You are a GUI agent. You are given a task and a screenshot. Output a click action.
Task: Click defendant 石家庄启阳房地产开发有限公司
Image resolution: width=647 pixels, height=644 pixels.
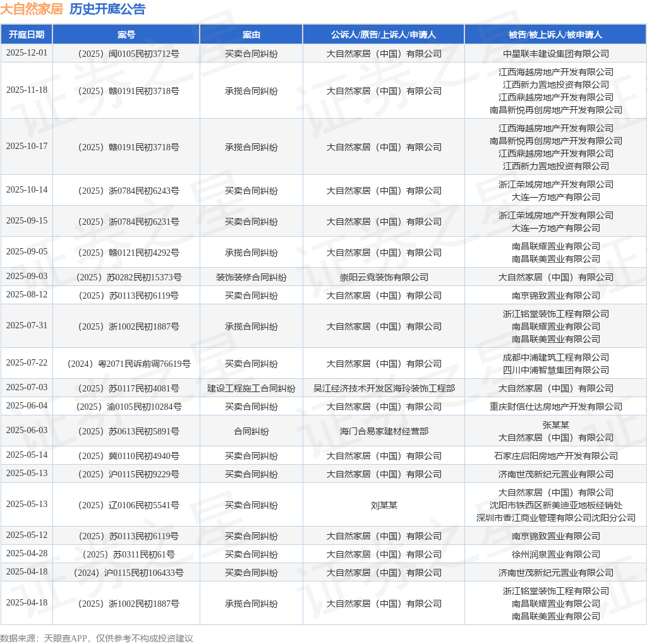[x=556, y=456]
